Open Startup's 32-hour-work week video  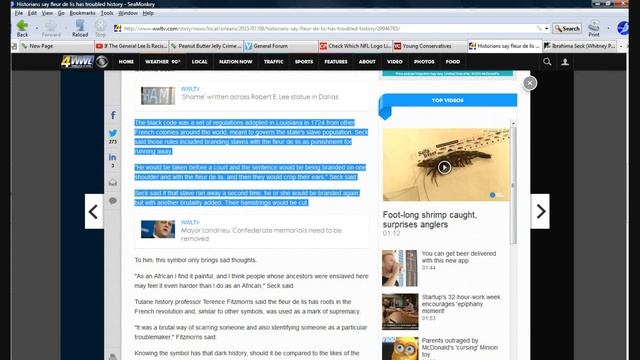point(461,304)
